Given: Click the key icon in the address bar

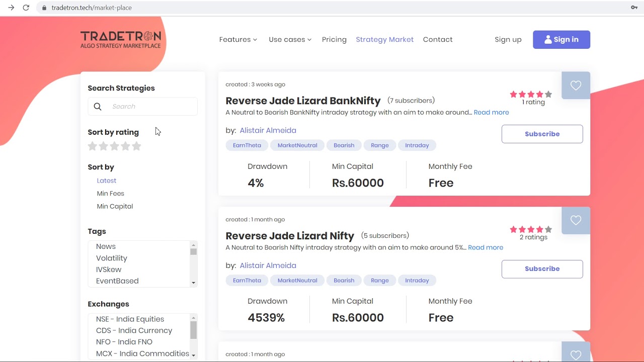Looking at the screenshot, I should [634, 8].
